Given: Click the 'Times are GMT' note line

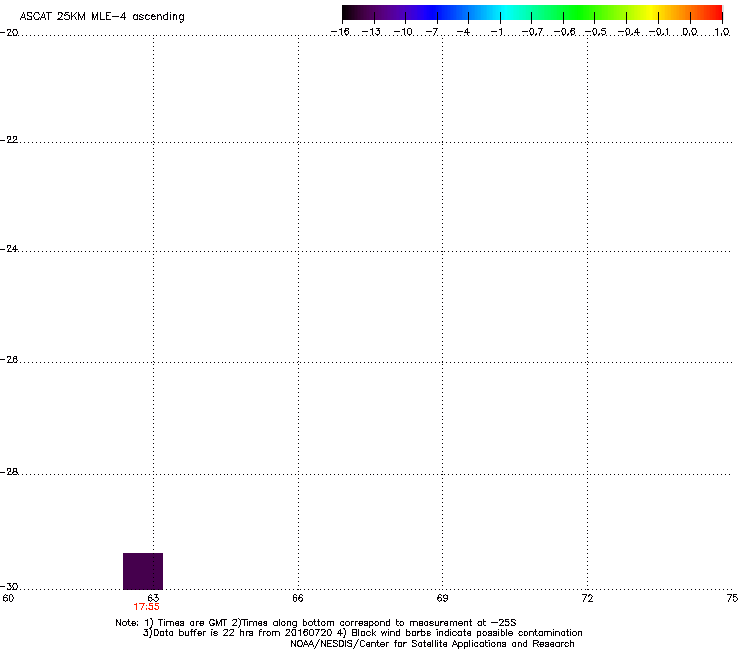Looking at the screenshot, I should [x=316, y=623].
